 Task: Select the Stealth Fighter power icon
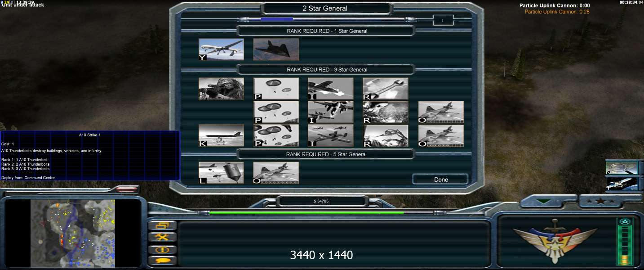(x=276, y=49)
